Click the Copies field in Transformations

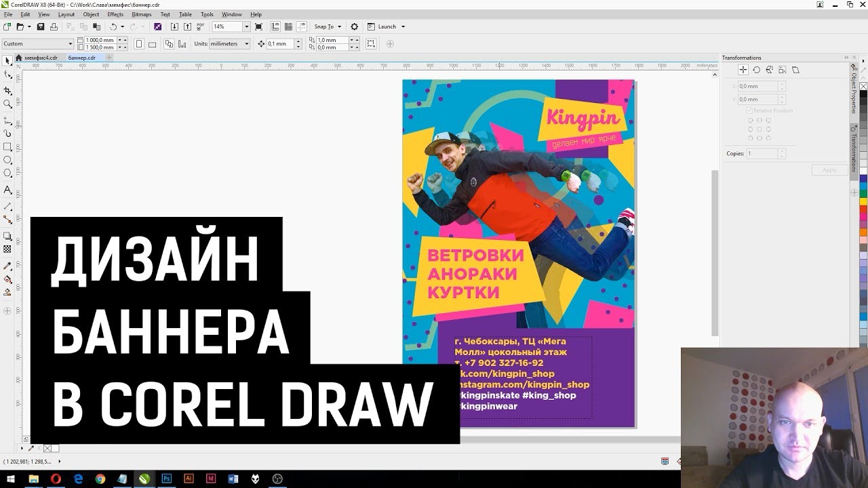tap(762, 154)
